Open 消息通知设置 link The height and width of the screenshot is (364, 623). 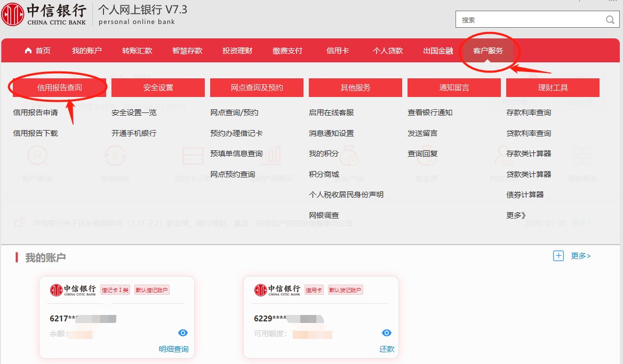tap(331, 133)
